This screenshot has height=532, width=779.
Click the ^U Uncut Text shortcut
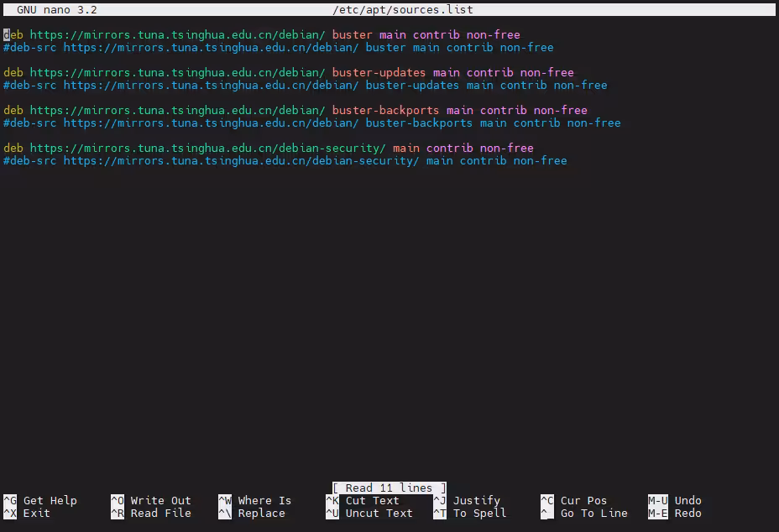click(x=369, y=514)
